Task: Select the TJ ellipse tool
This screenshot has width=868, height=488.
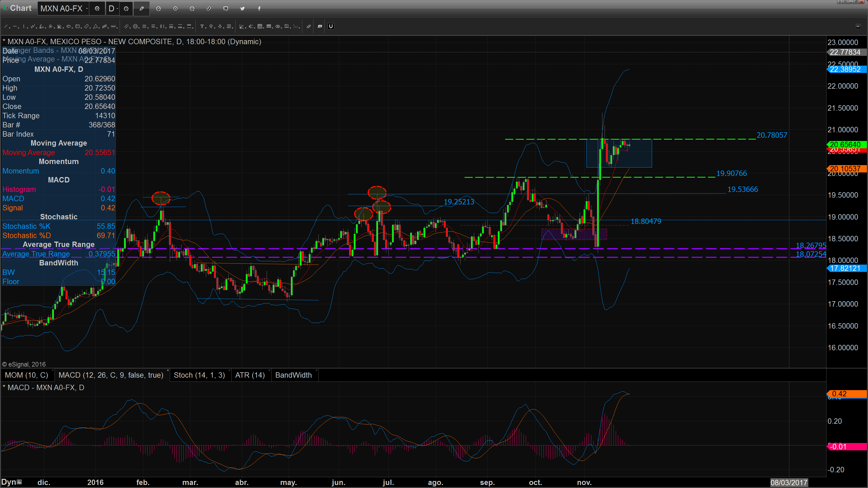Action: (x=278, y=26)
